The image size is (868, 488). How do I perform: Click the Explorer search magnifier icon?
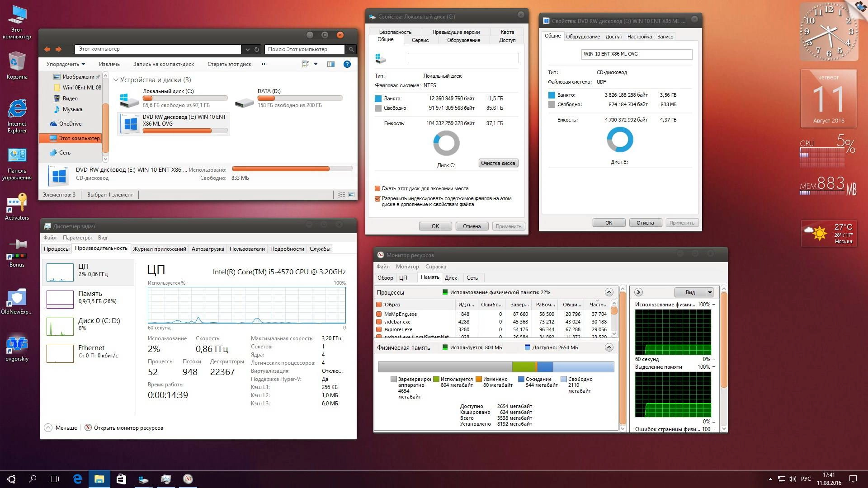pos(351,49)
